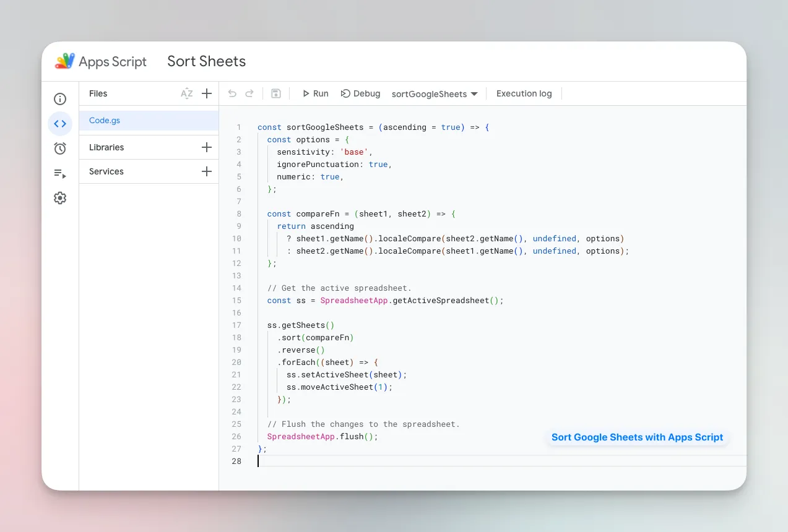The width and height of the screenshot is (788, 532).
Task: Click the Apps Script logo
Action: point(64,61)
